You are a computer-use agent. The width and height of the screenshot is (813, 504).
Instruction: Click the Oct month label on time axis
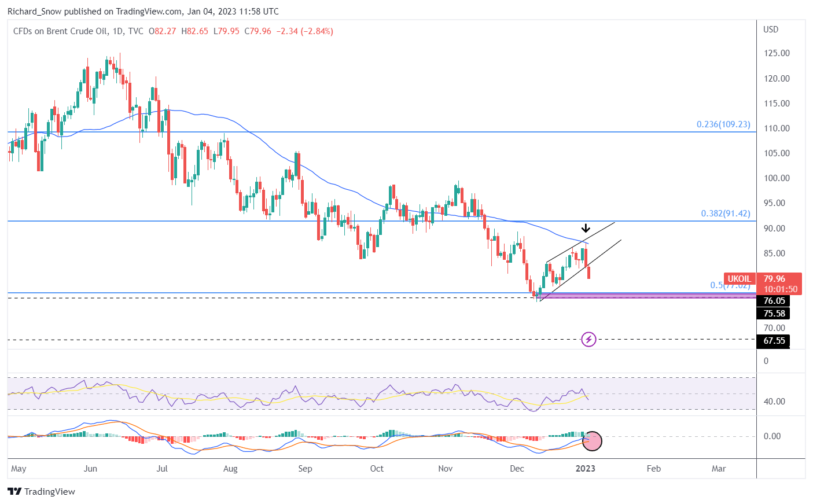[377, 469]
